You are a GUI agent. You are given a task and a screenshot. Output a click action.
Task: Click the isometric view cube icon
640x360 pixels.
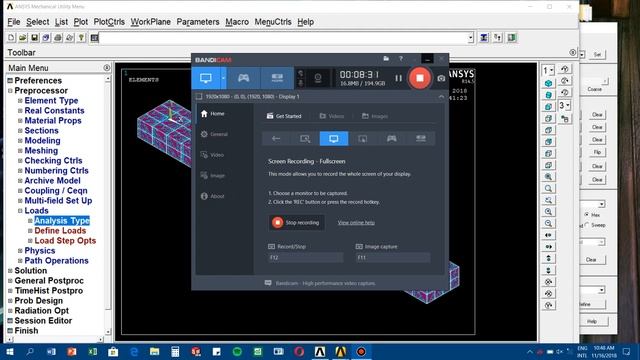click(548, 83)
